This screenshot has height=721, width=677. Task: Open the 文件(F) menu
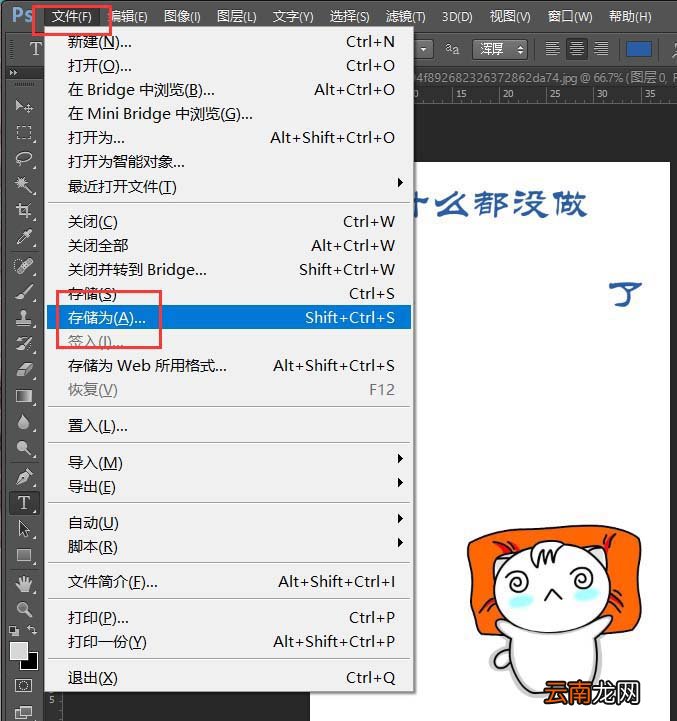click(71, 17)
